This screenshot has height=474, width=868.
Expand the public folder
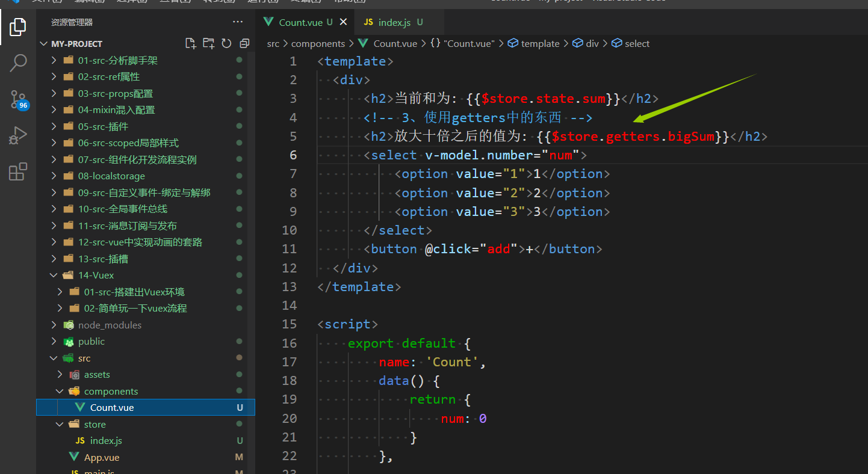click(146, 342)
